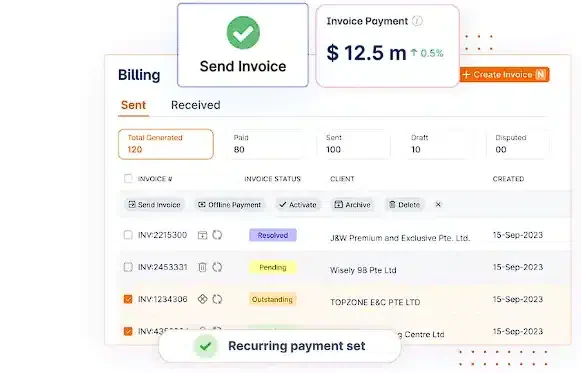Sort by CREATED column header

pyautogui.click(x=508, y=179)
